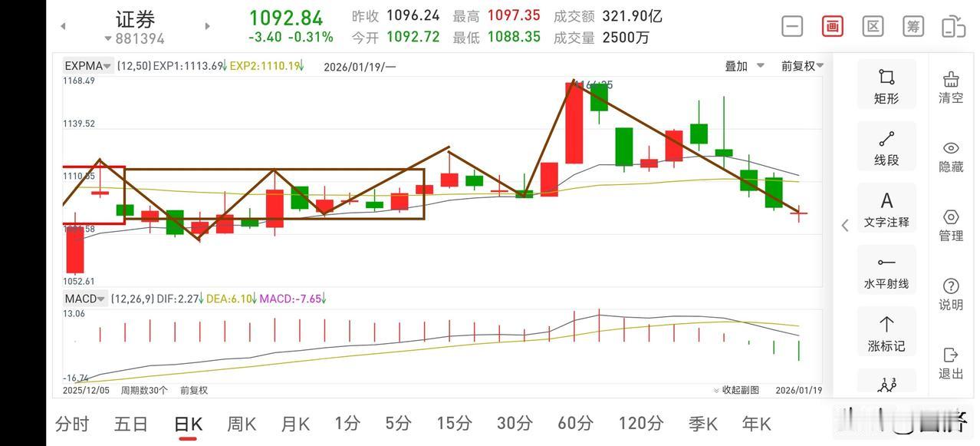Select the 15分 period tab
Viewport: 980px width, 446px height.
pyautogui.click(x=454, y=424)
